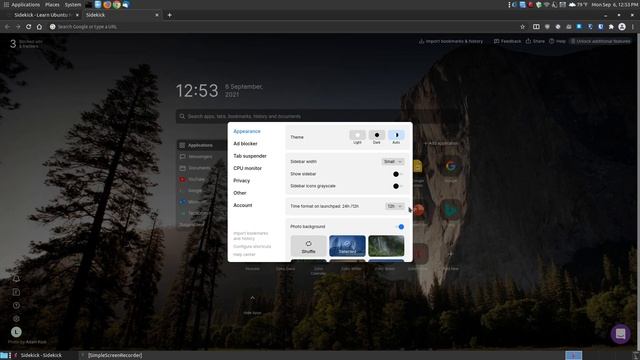The height and width of the screenshot is (360, 640).
Task: Select the Dark theme option
Action: (x=376, y=137)
